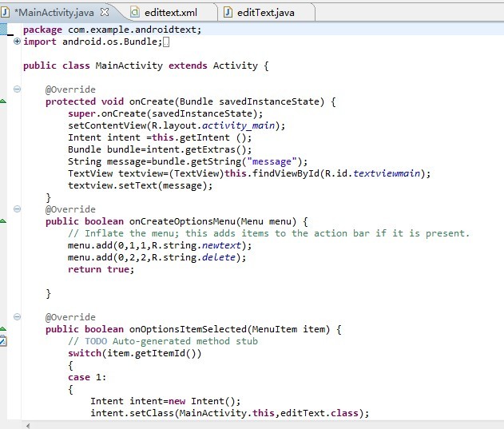This screenshot has width=504, height=429.
Task: Expand the folded import statements
Action: tap(17, 42)
